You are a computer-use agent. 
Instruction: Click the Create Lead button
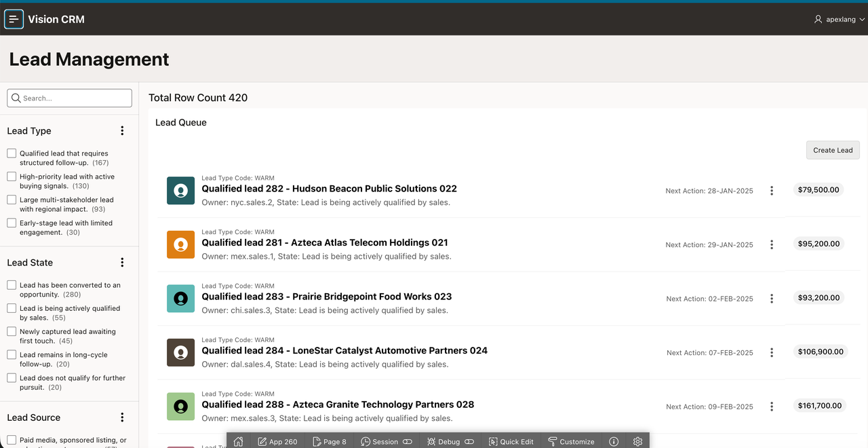(833, 150)
